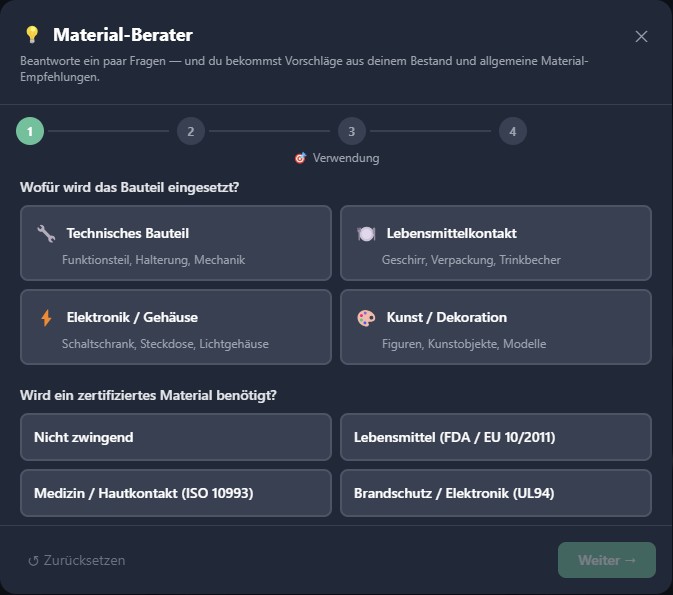Click the target icon beside Verwendung
The width and height of the screenshot is (673, 595).
click(x=300, y=158)
